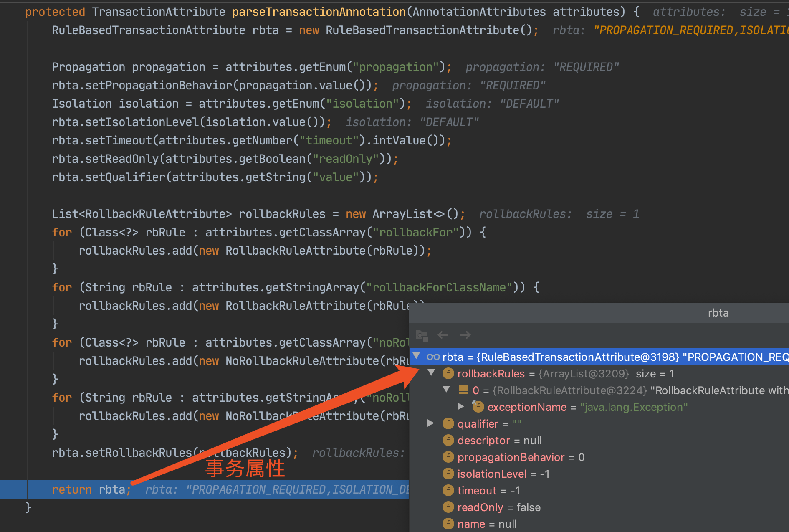The width and height of the screenshot is (789, 532).
Task: Click the list element icon beside 0
Action: 463,390
